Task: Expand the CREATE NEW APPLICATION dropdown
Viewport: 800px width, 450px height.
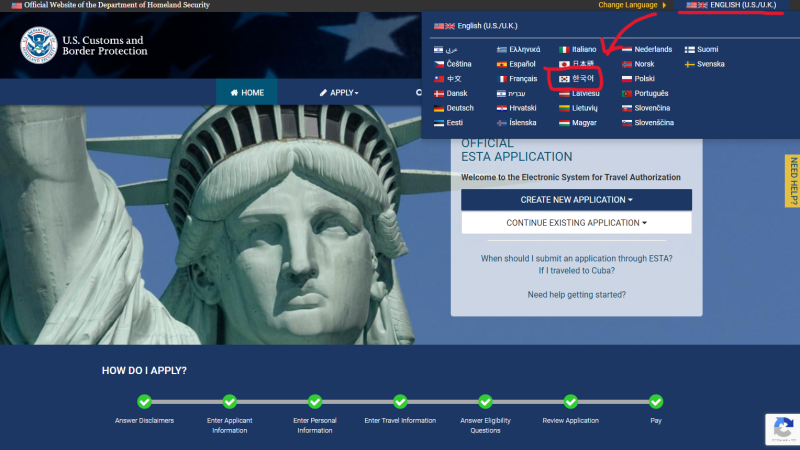Action: 577,200
